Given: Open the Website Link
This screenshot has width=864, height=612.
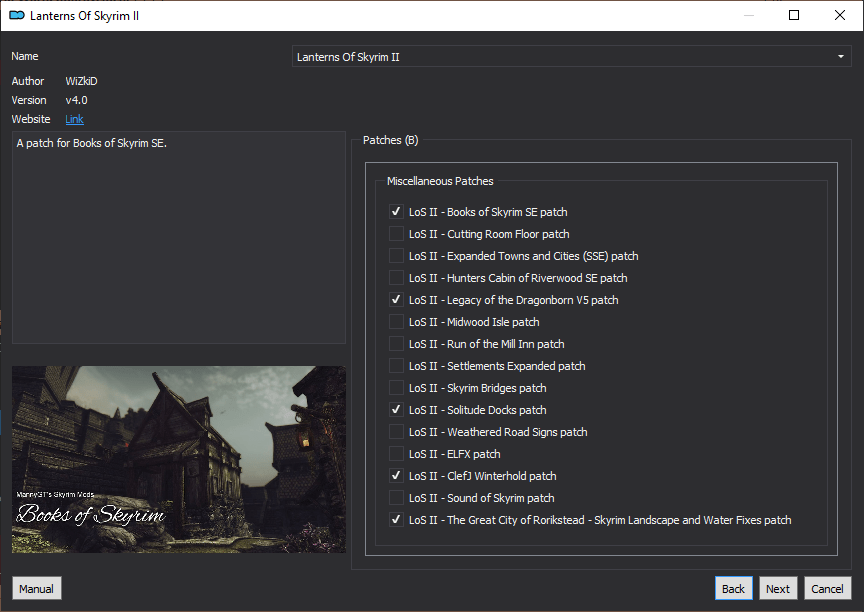Looking at the screenshot, I should tap(74, 119).
